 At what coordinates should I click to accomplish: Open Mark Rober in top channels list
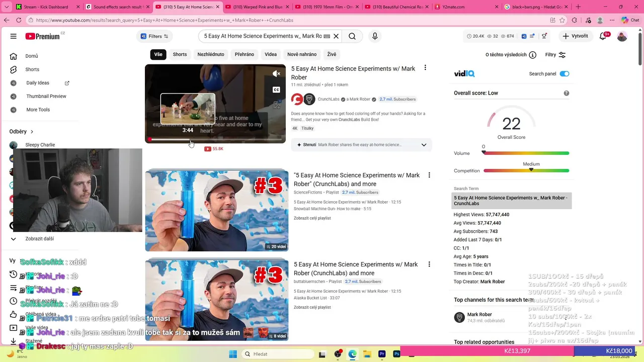point(479,315)
